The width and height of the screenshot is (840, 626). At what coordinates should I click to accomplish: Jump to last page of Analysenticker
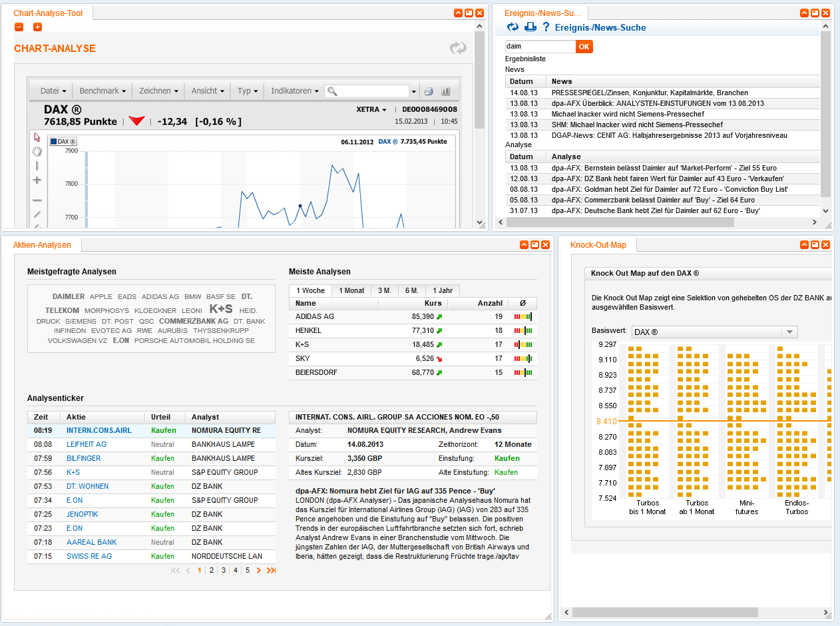(271, 571)
